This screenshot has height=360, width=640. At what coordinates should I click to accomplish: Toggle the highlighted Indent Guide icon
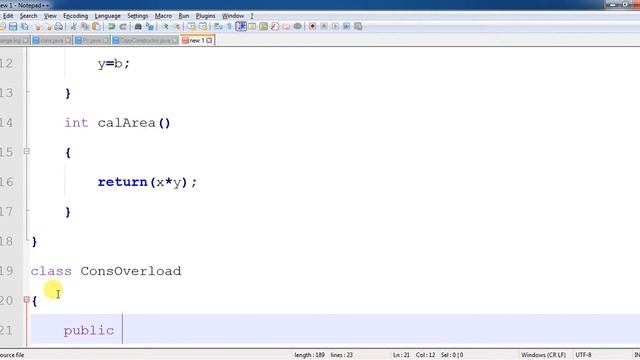click(241, 27)
